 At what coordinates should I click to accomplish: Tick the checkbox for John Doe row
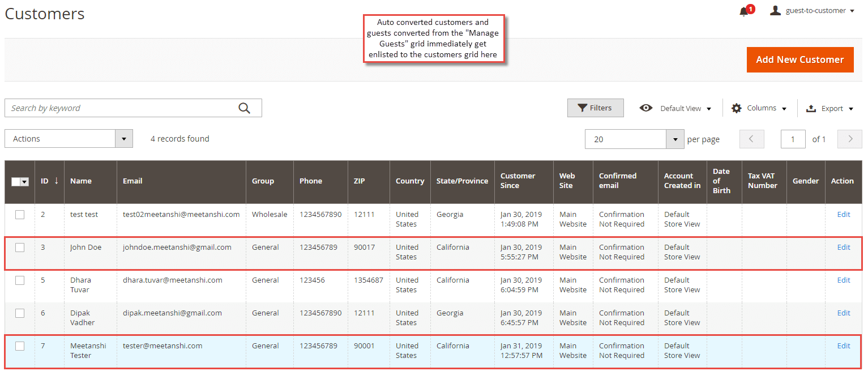click(x=20, y=248)
